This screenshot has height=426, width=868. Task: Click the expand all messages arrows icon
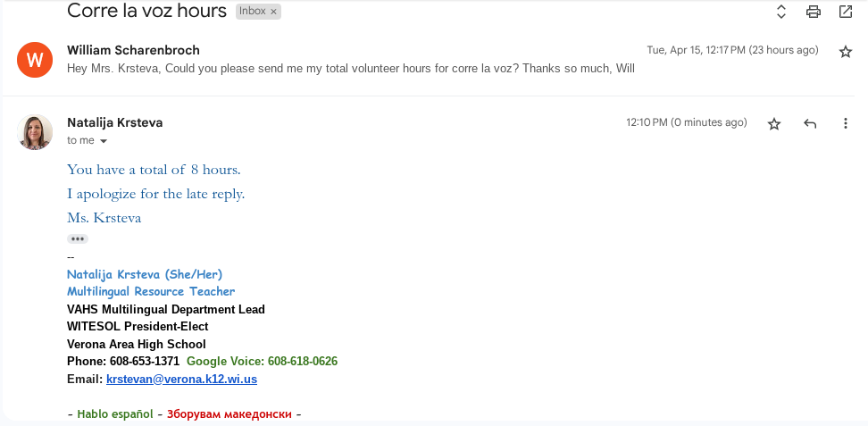(x=780, y=12)
